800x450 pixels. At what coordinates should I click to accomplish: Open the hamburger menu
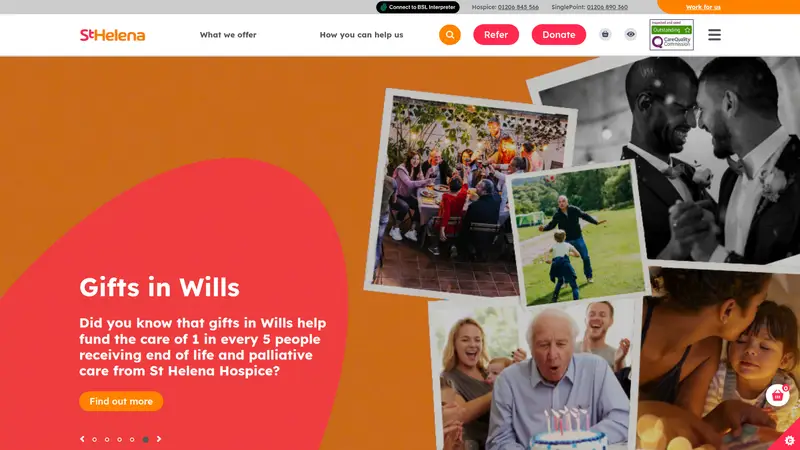pyautogui.click(x=714, y=35)
